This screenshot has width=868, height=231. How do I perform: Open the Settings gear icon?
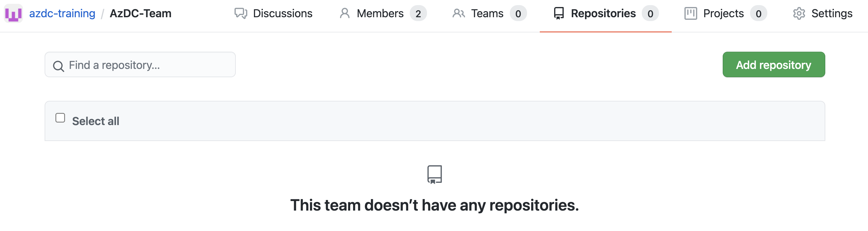[799, 13]
